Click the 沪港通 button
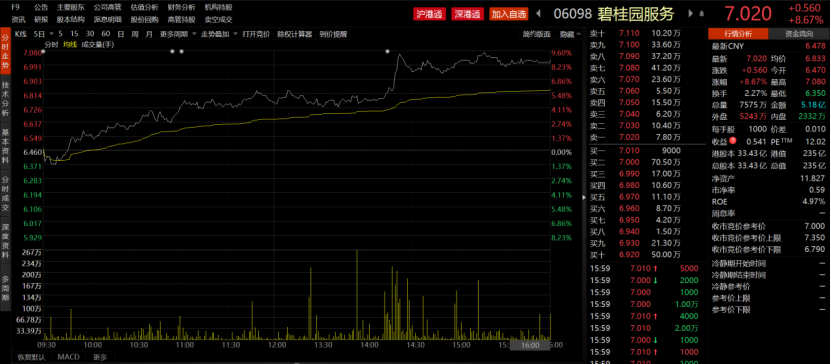This screenshot has width=831, height=364. 429,14
